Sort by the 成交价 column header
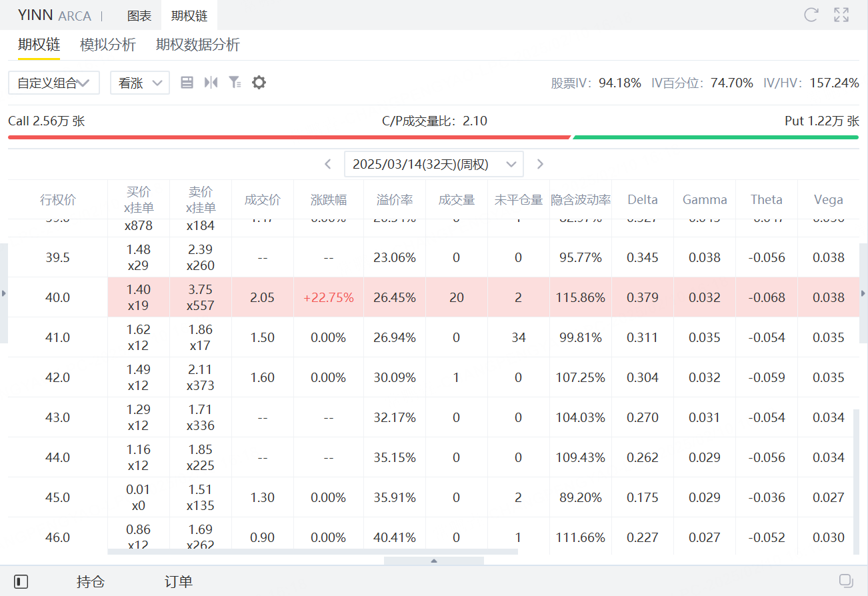 (263, 199)
